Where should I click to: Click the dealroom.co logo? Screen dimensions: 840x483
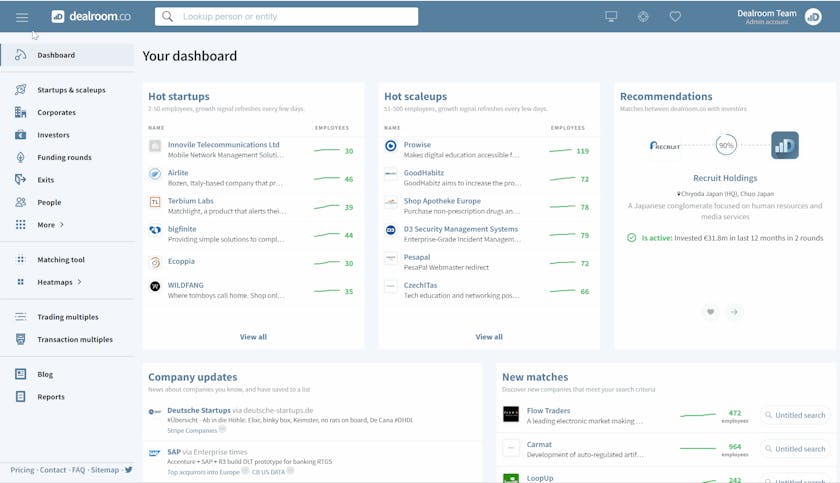click(91, 17)
